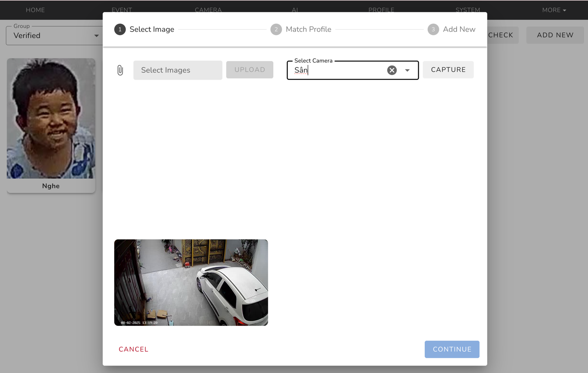Click step 2 Match Profile indicator

[301, 30]
